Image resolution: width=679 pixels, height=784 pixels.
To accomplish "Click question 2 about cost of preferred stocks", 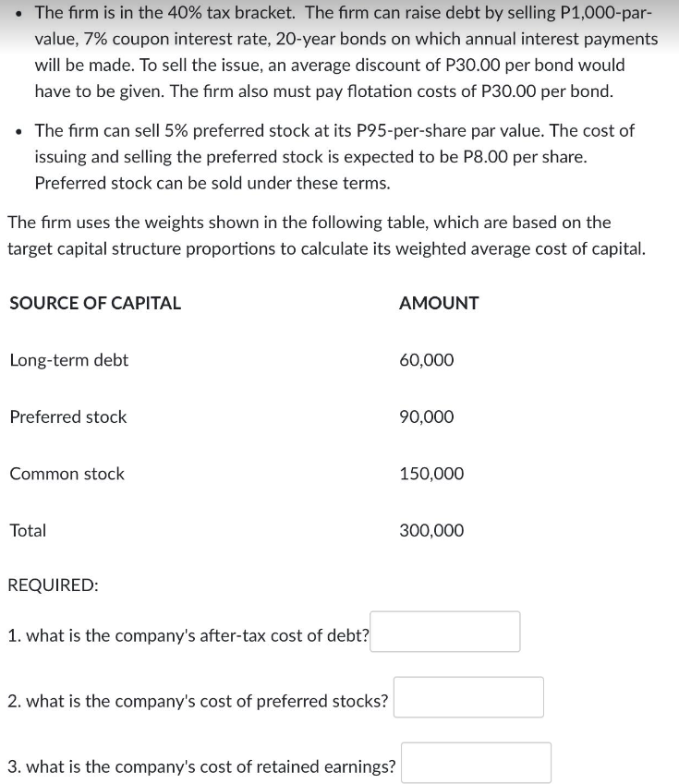I will pos(197,701).
